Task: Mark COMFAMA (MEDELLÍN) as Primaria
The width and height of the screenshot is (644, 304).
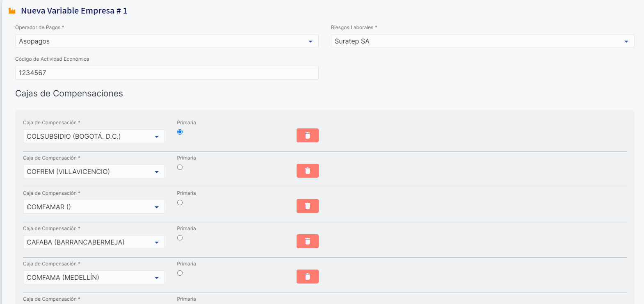Action: 180,273
